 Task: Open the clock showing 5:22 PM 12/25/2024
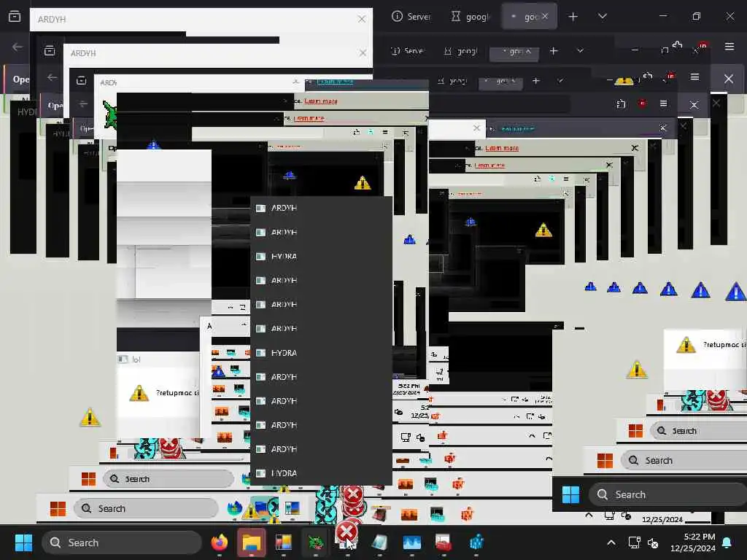click(x=693, y=542)
